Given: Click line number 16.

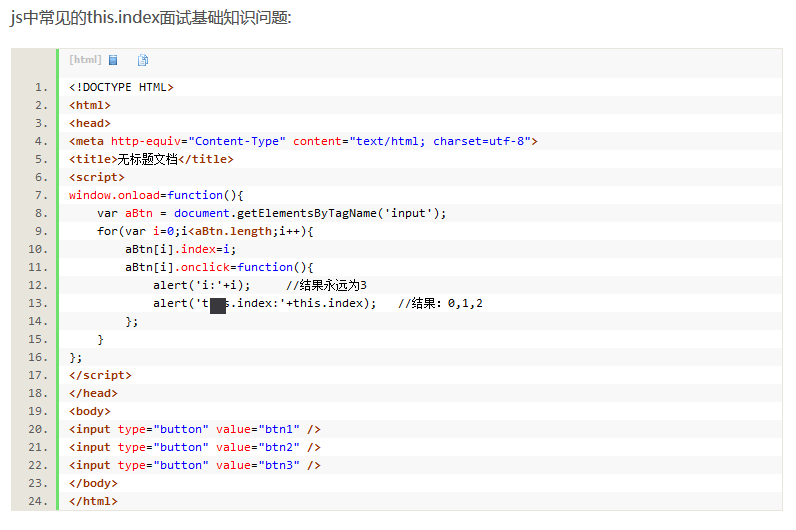Looking at the screenshot, I should (x=38, y=357).
